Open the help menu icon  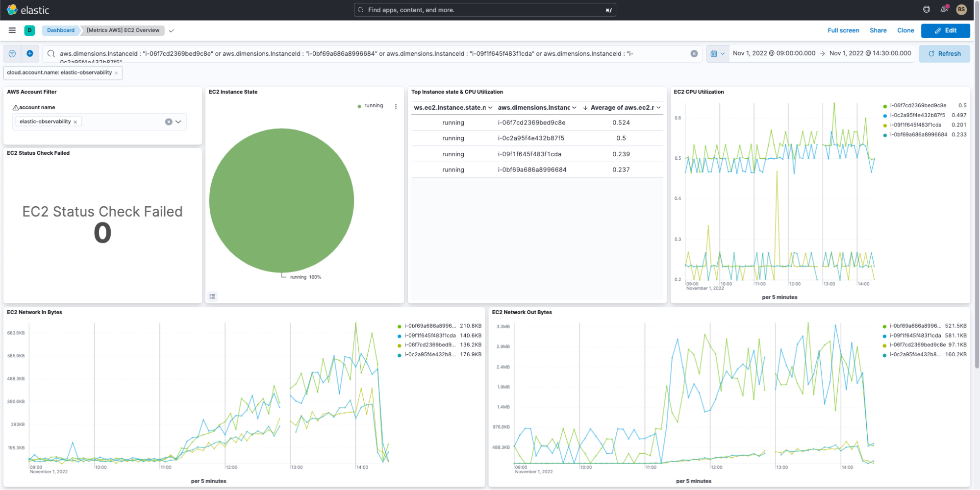point(926,9)
